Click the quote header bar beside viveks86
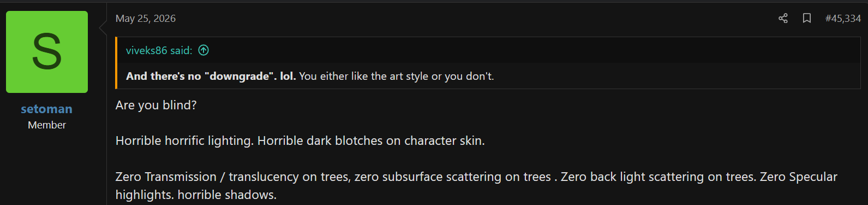 (x=488, y=50)
